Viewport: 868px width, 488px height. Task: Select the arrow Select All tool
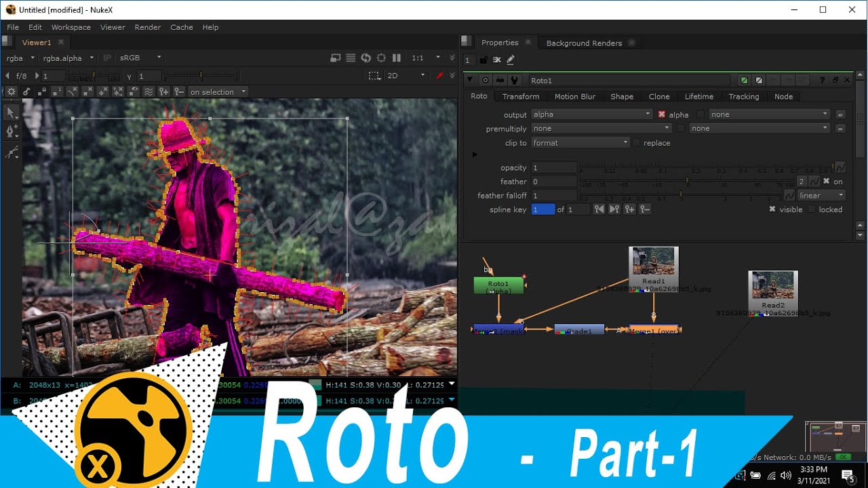pos(12,113)
